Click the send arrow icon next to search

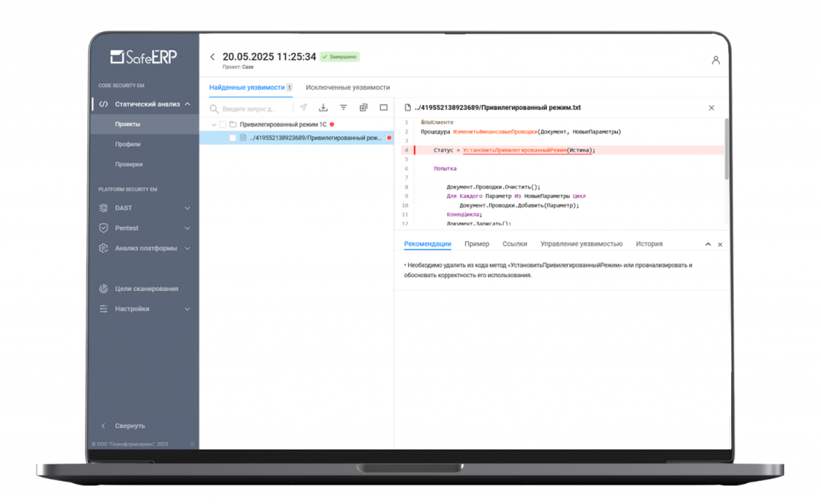click(303, 107)
